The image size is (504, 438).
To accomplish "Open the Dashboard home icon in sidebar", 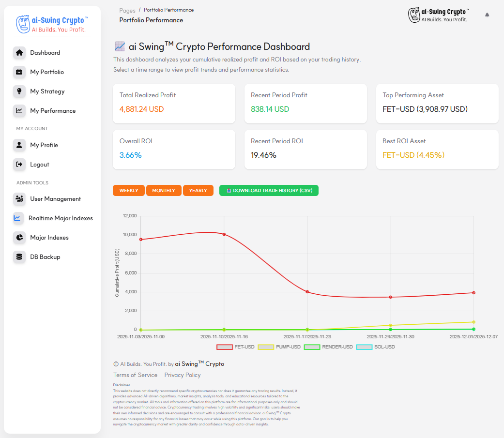I will pyautogui.click(x=20, y=53).
